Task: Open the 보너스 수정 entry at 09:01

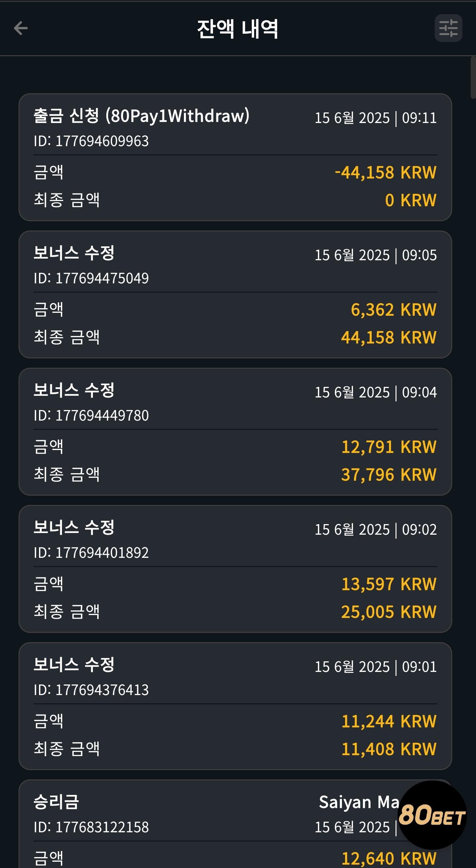Action: [x=235, y=706]
